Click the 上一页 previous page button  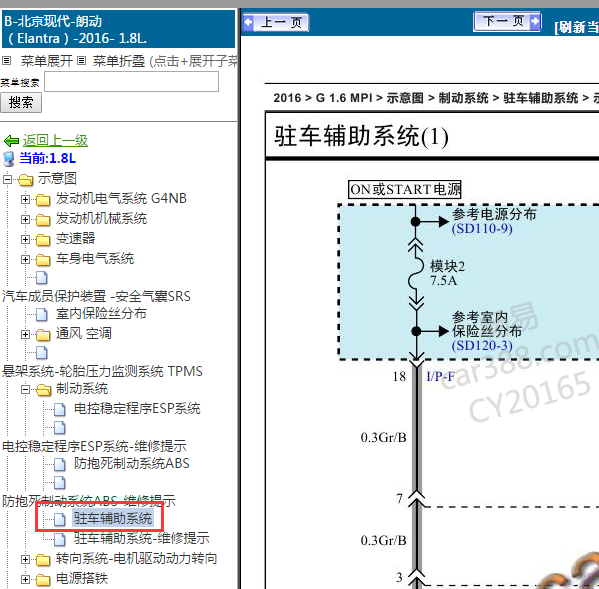pos(276,22)
